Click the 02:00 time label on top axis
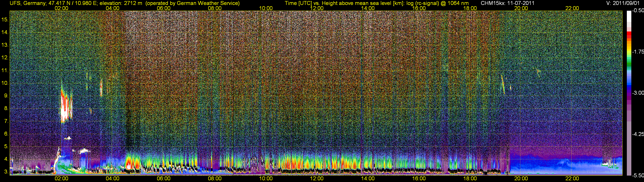This screenshot has width=644, height=182. click(x=61, y=8)
